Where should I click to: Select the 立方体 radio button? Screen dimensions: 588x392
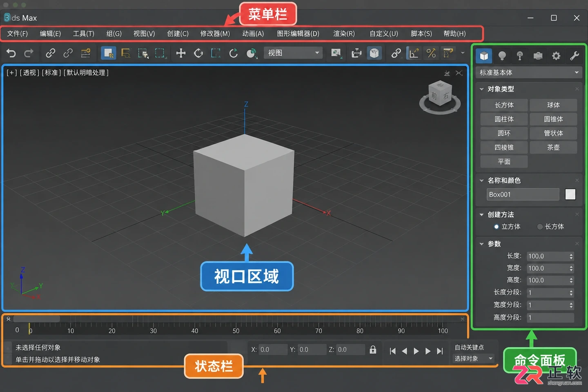pos(497,227)
